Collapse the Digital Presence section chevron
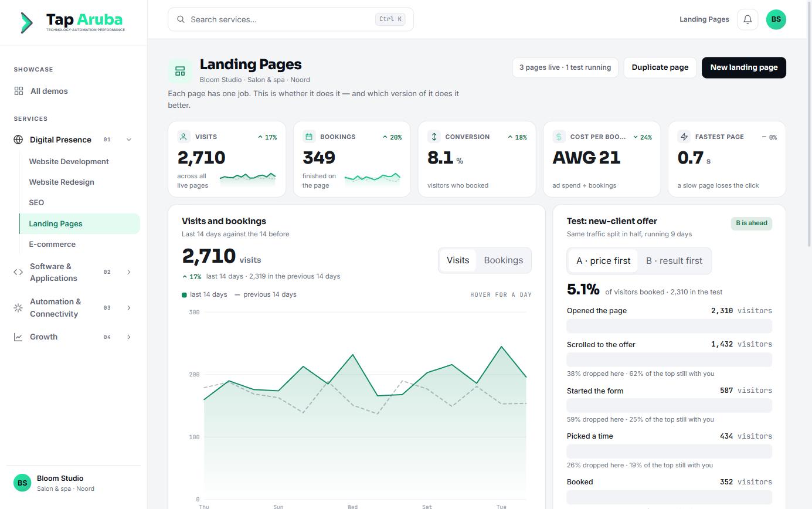The image size is (812, 509). 129,140
